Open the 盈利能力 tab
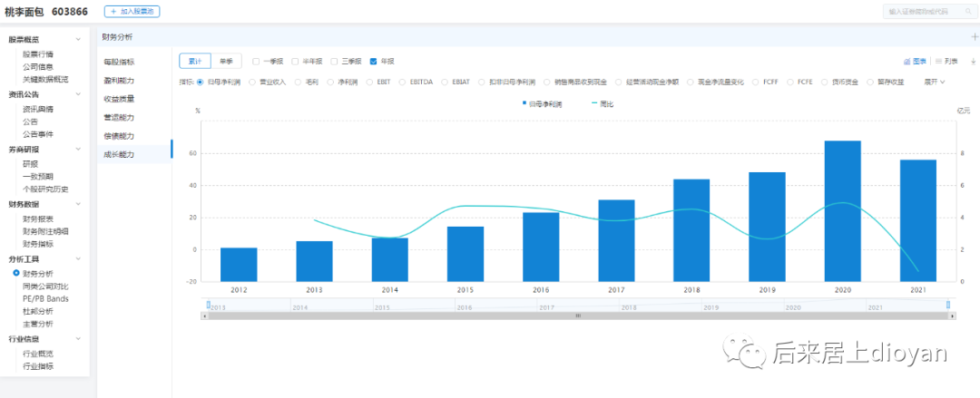The height and width of the screenshot is (398, 980). point(119,80)
